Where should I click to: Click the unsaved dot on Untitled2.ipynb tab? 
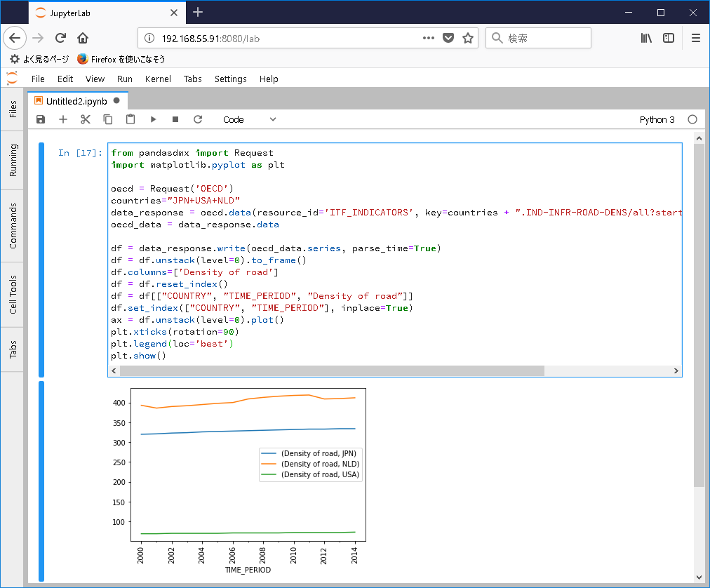click(116, 100)
